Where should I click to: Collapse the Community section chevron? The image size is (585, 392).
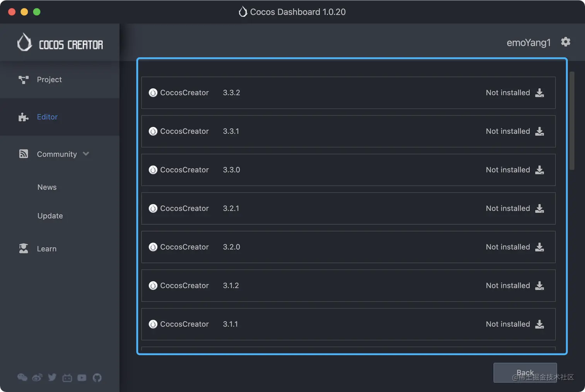(86, 154)
